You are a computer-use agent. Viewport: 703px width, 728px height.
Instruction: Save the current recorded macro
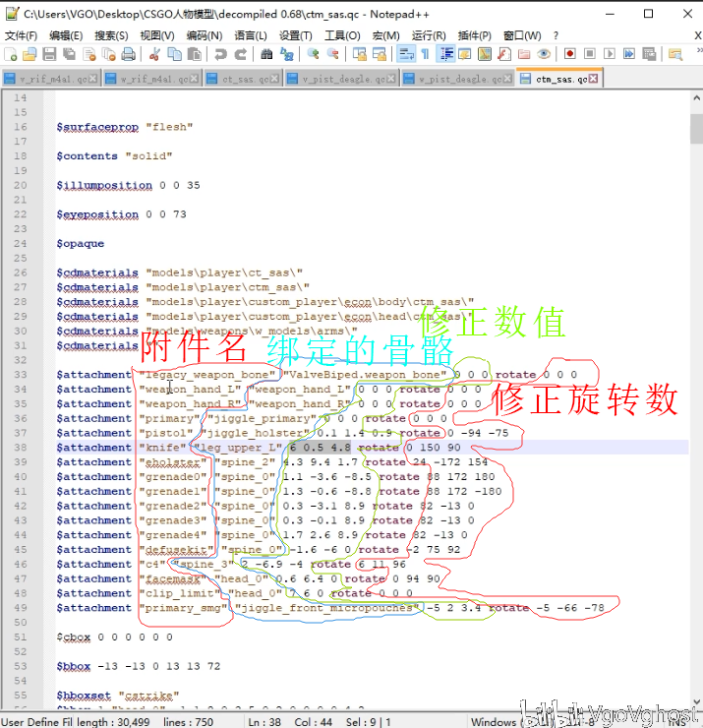(x=649, y=54)
